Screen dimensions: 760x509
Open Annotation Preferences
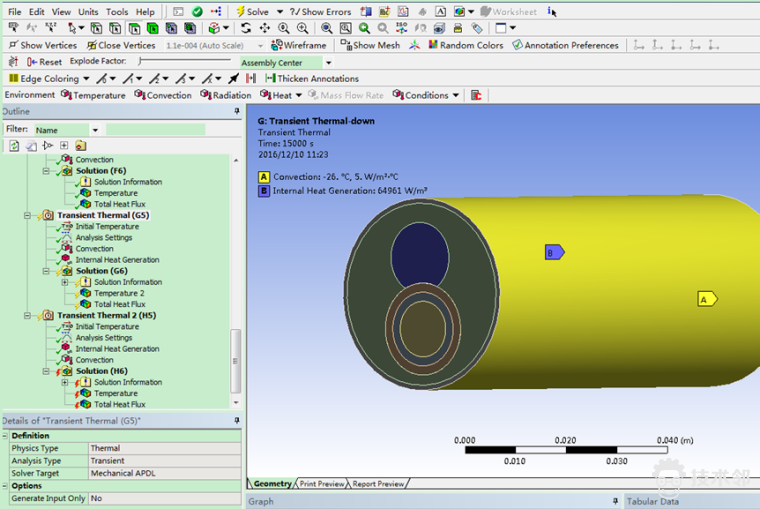pos(566,45)
